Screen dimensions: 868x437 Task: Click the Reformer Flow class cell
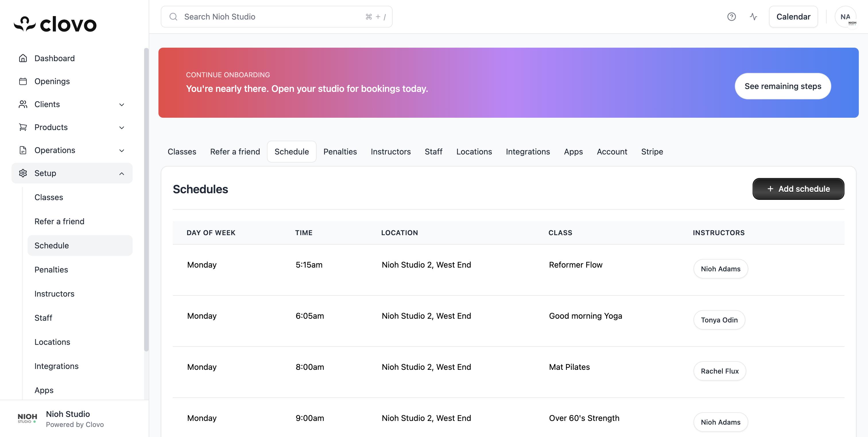click(x=576, y=265)
